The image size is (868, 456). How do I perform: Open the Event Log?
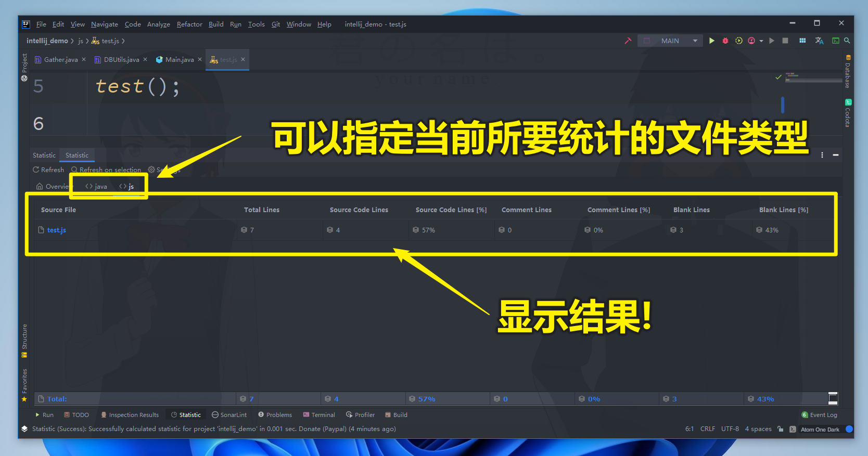820,415
